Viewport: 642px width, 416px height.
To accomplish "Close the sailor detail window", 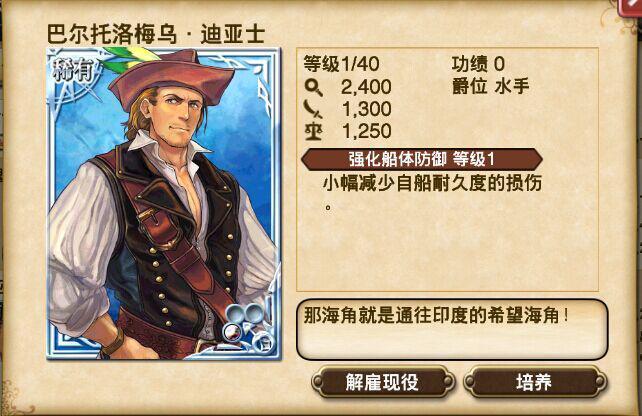I will (631, 6).
